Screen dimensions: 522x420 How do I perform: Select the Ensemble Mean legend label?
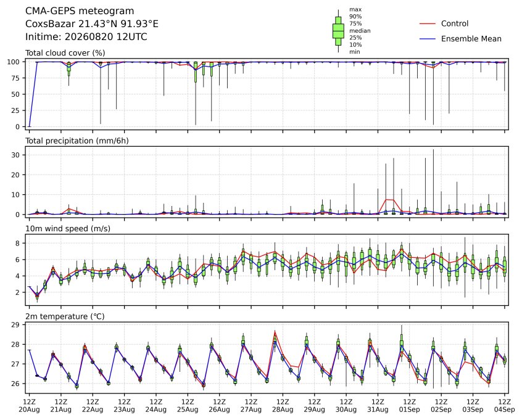(471, 39)
